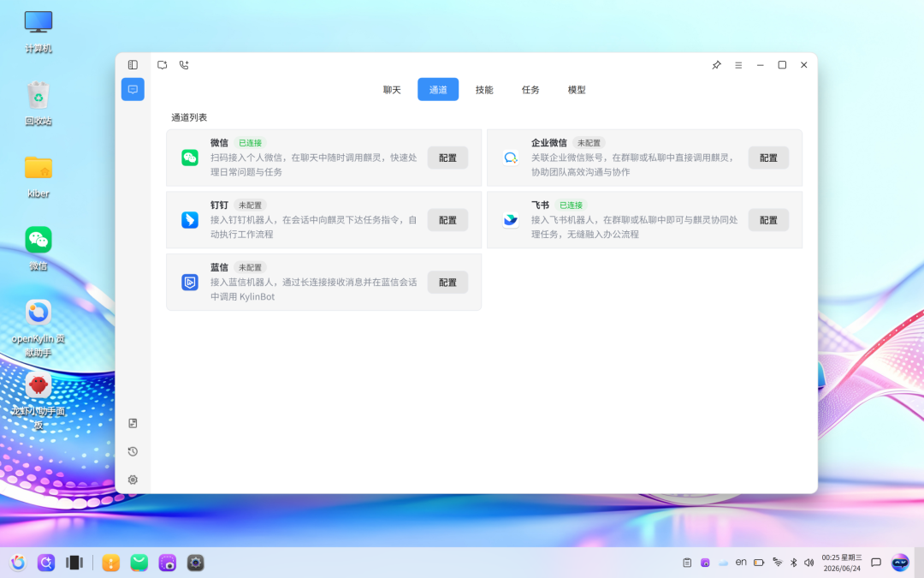
Task: Select the kiber folder on desktop
Action: tap(38, 176)
